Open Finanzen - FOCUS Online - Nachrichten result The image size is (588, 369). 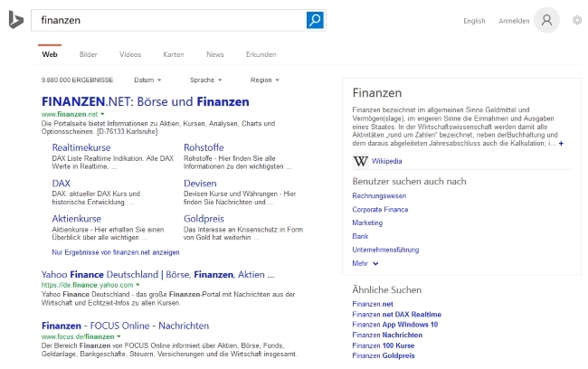point(125,326)
